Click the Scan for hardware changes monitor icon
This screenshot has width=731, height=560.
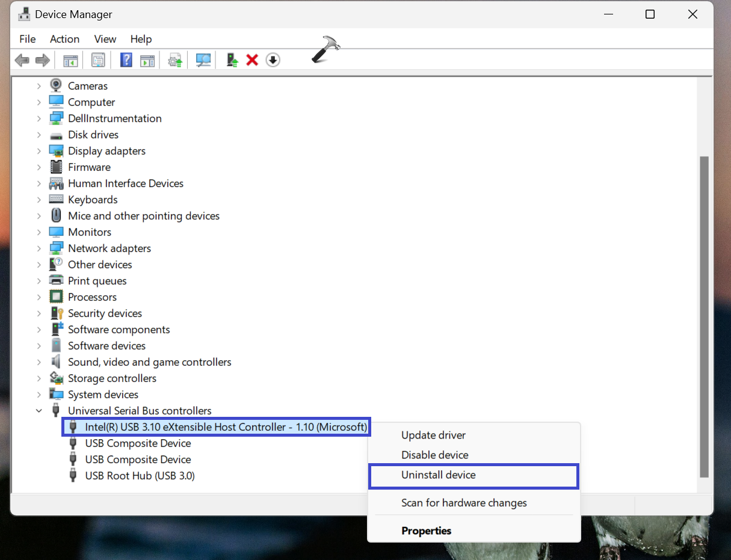pyautogui.click(x=203, y=60)
